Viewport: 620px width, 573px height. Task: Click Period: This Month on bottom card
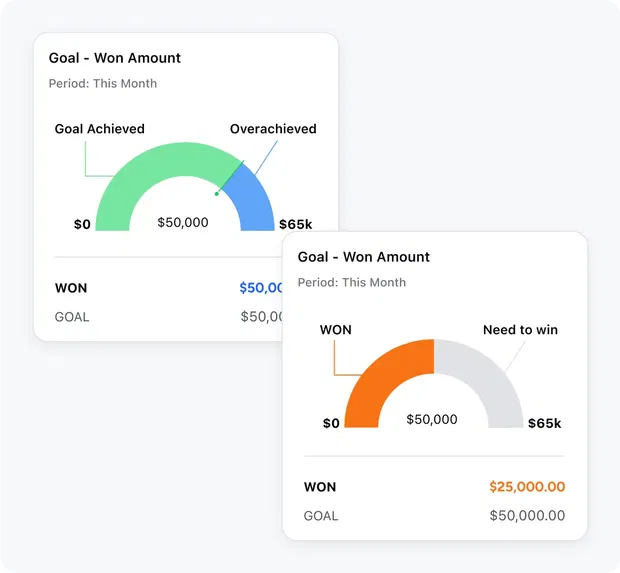352,282
